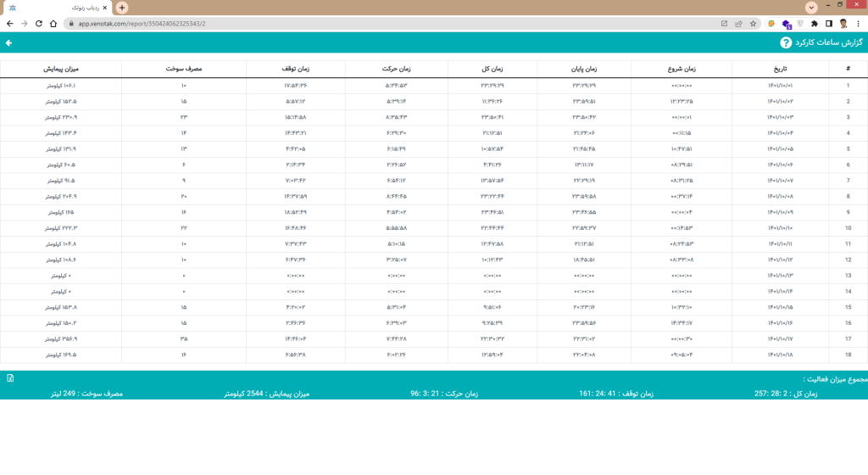
Task: Select the pinned first browser tab
Action: 13,8
